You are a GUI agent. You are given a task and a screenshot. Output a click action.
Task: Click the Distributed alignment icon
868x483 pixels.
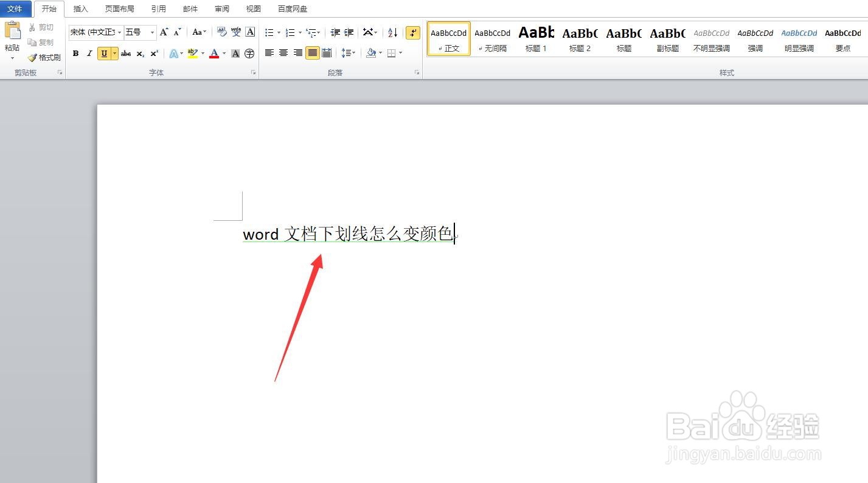tap(327, 53)
